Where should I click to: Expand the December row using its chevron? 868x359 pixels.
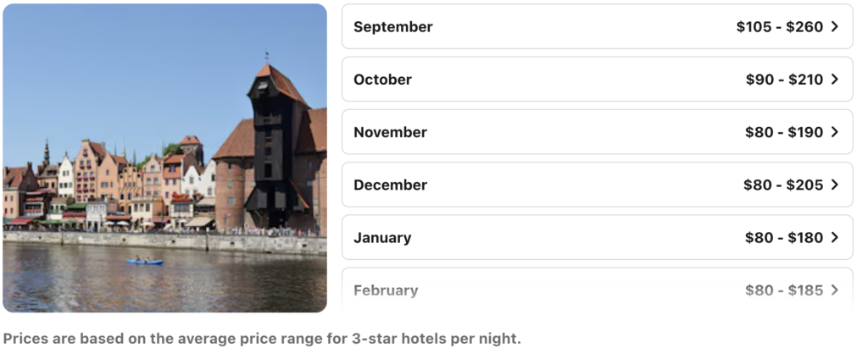coord(835,185)
